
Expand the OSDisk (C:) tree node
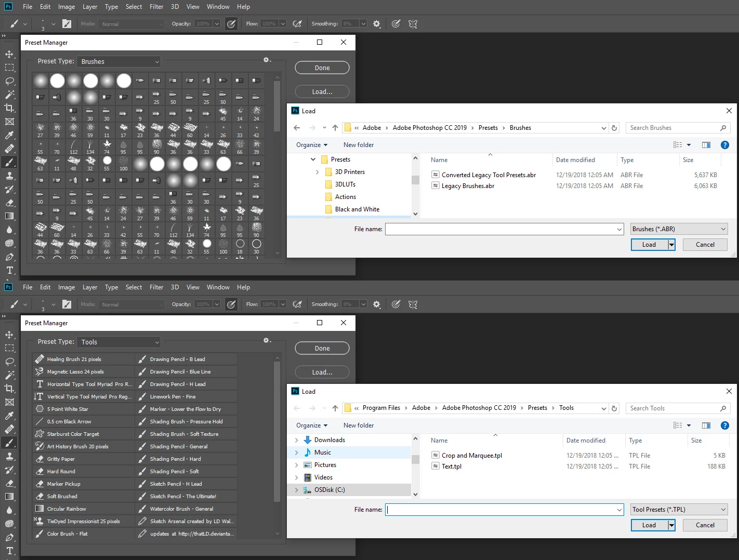[297, 490]
